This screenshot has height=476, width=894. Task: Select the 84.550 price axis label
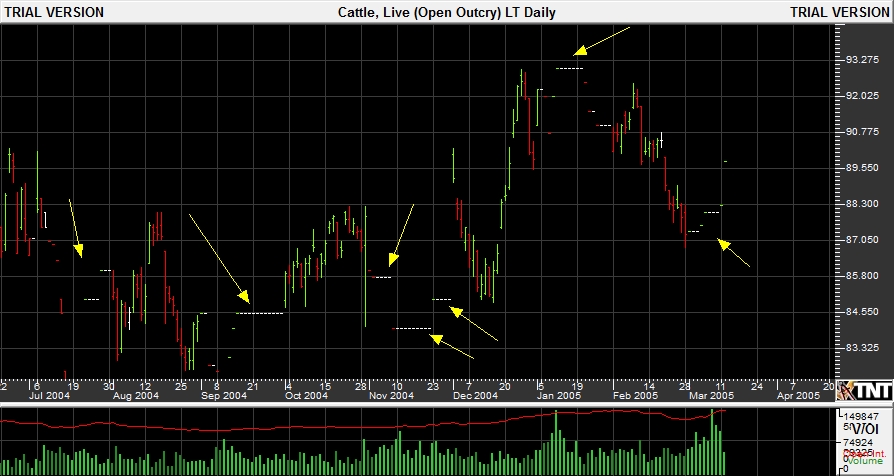(x=864, y=312)
